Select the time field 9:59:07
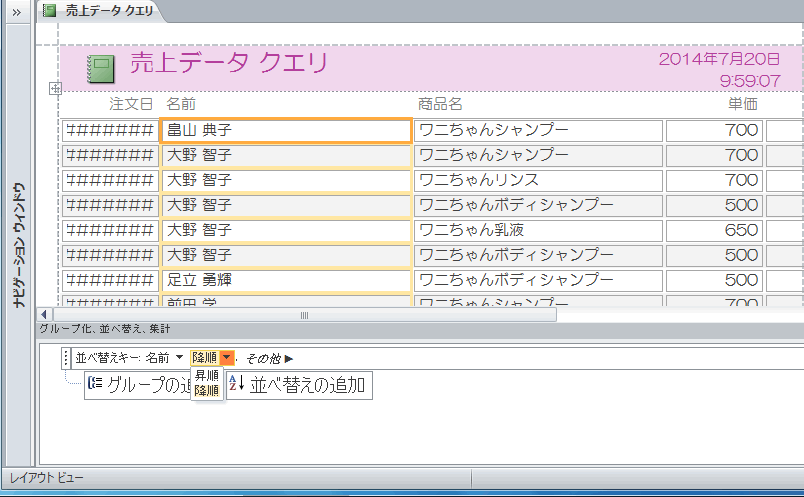The height and width of the screenshot is (497, 804). click(750, 81)
